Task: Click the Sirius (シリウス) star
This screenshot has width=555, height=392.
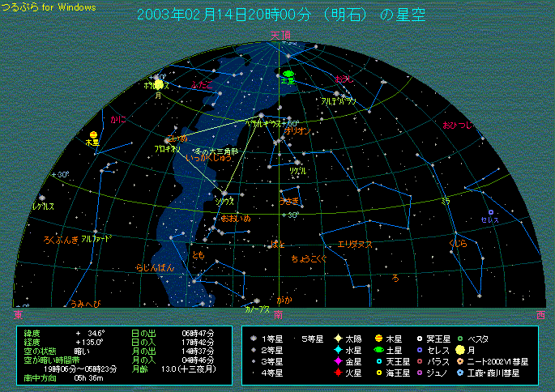Action: pos(224,193)
